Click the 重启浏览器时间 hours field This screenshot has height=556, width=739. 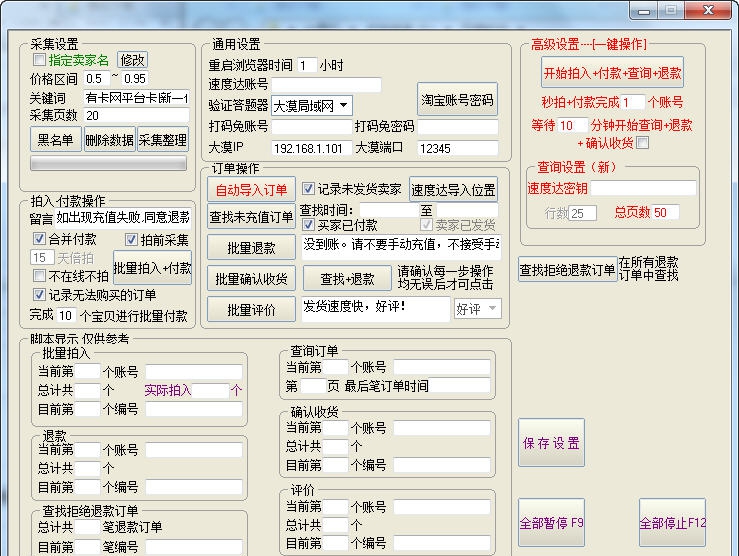[306, 65]
